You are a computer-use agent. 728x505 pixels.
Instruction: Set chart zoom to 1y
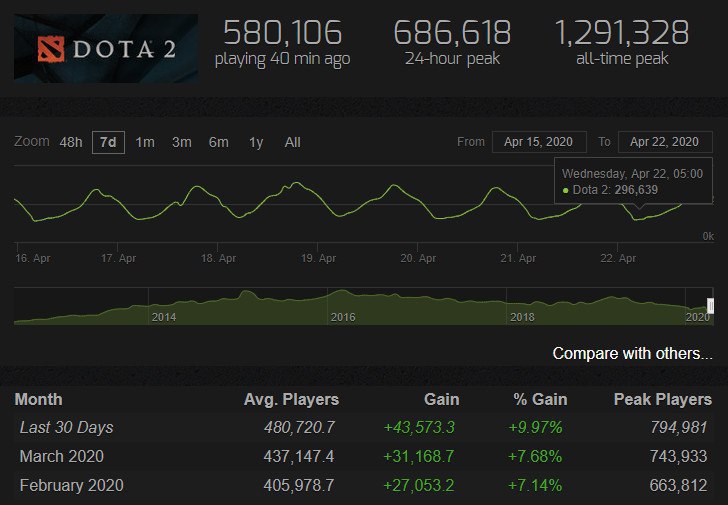click(256, 142)
